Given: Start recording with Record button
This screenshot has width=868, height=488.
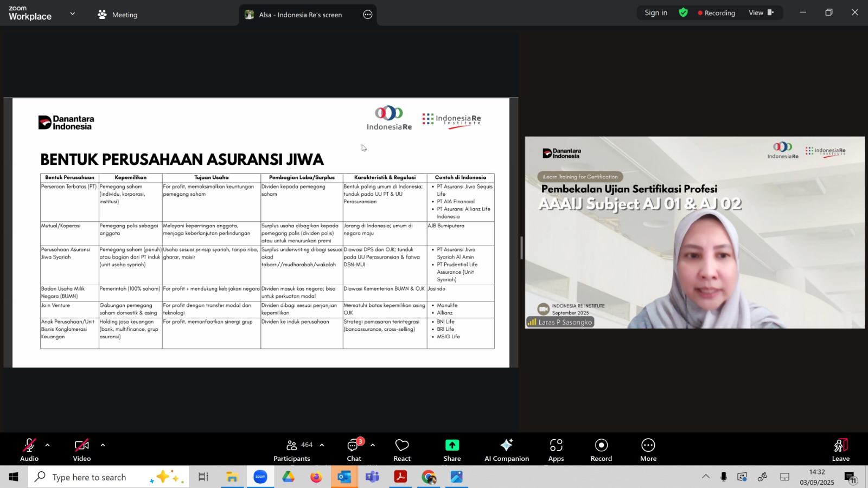Looking at the screenshot, I should [x=601, y=450].
